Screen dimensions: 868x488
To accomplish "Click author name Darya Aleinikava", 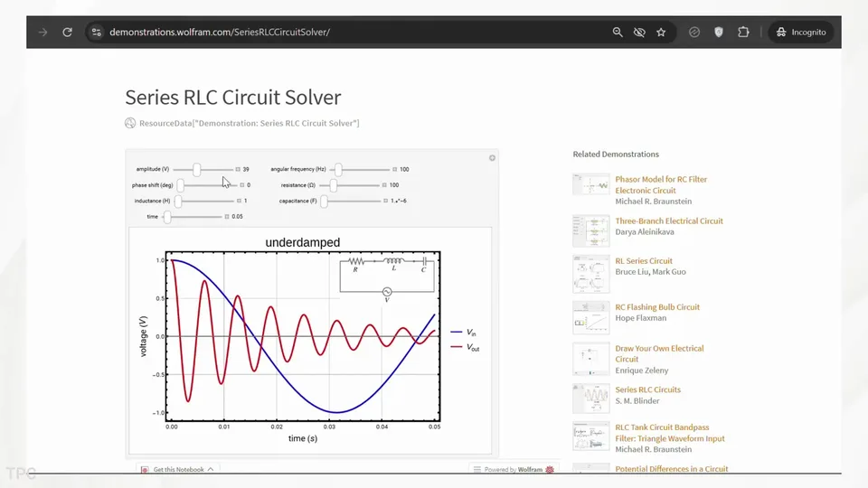I will (x=645, y=232).
